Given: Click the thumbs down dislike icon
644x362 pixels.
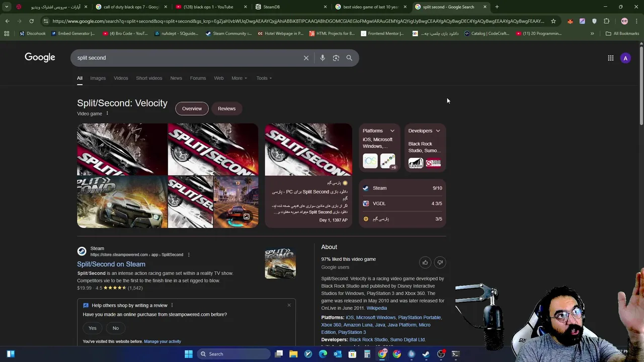Looking at the screenshot, I should (440, 262).
